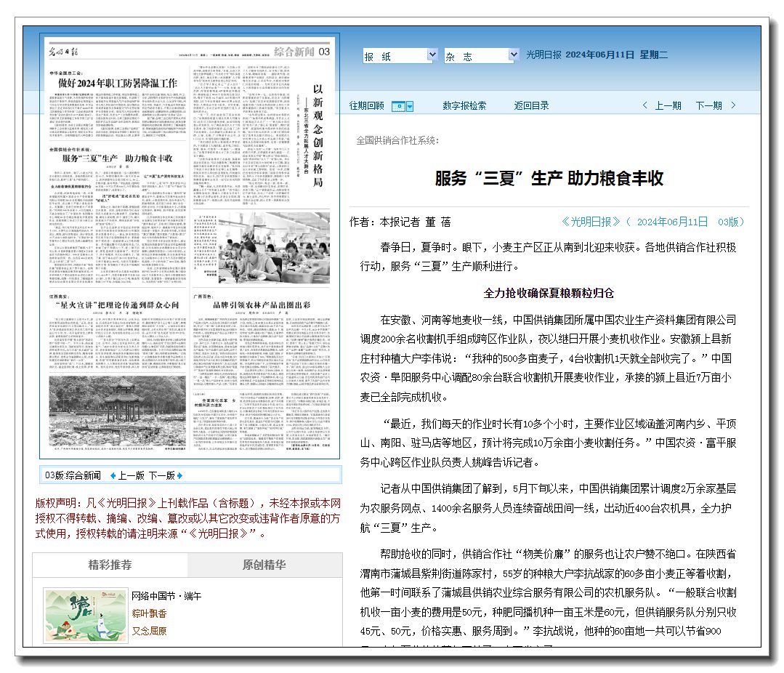Click the 往期回顾 calendar icon
The height and width of the screenshot is (673, 784).
click(x=398, y=106)
